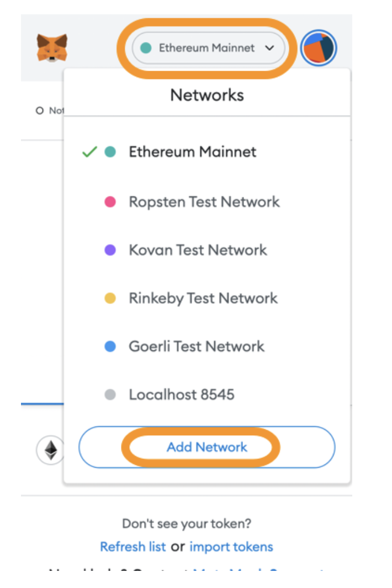The image size is (392, 588).
Task: Click the purple Kovan network dot
Action: tap(110, 250)
